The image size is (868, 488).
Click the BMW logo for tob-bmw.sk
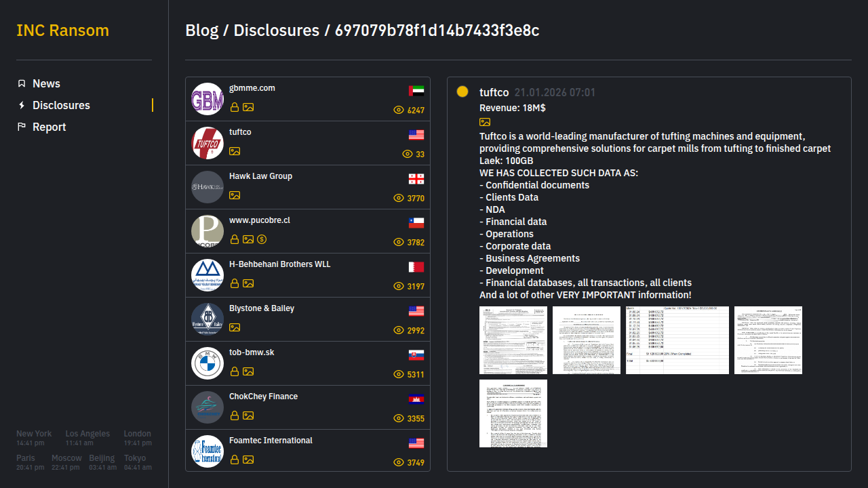208,363
